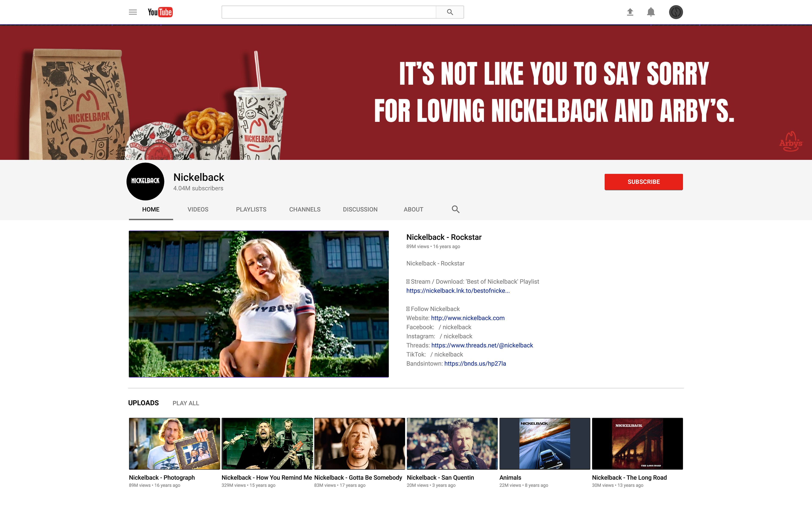
Task: Open the hamburger guide menu
Action: coord(133,12)
